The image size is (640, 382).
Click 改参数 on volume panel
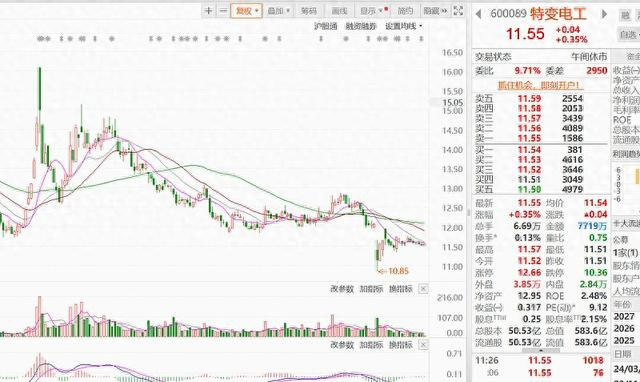342,289
